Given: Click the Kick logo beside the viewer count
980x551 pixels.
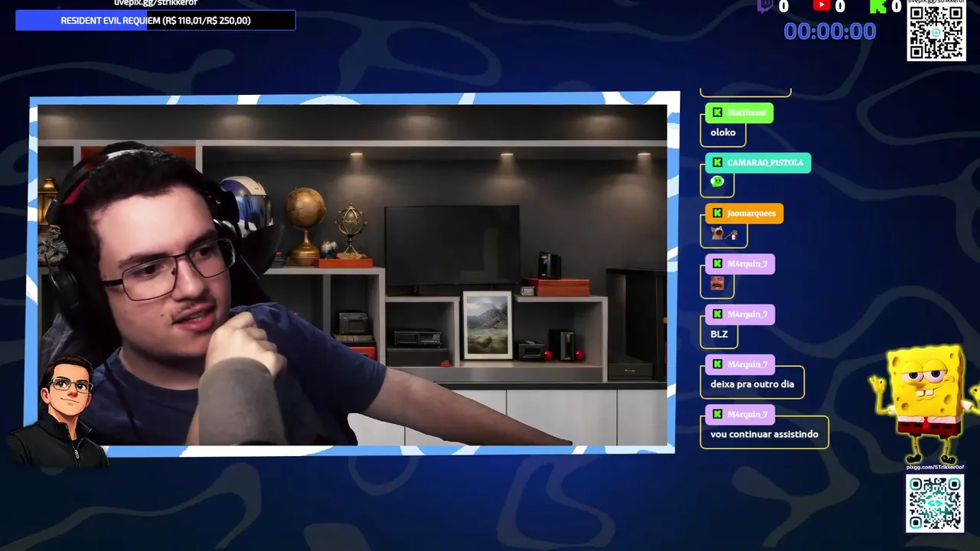Looking at the screenshot, I should pos(878,6).
